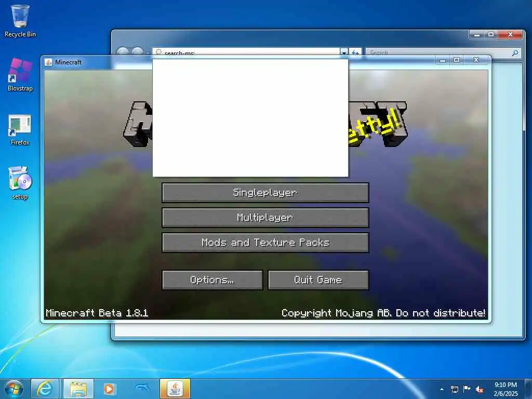Open Action Center flag tray icon
This screenshot has height=399, width=532.
(467, 389)
